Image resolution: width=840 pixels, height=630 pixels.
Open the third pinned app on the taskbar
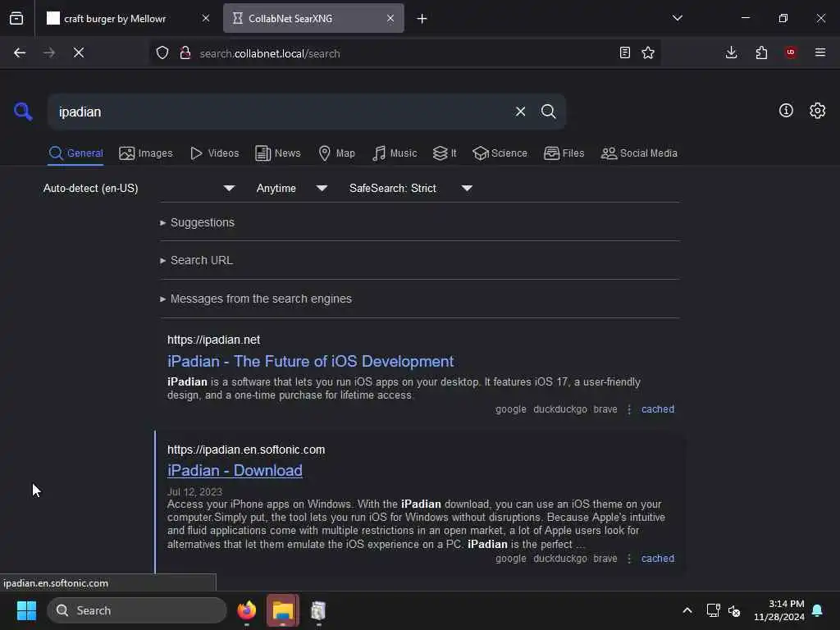click(318, 610)
